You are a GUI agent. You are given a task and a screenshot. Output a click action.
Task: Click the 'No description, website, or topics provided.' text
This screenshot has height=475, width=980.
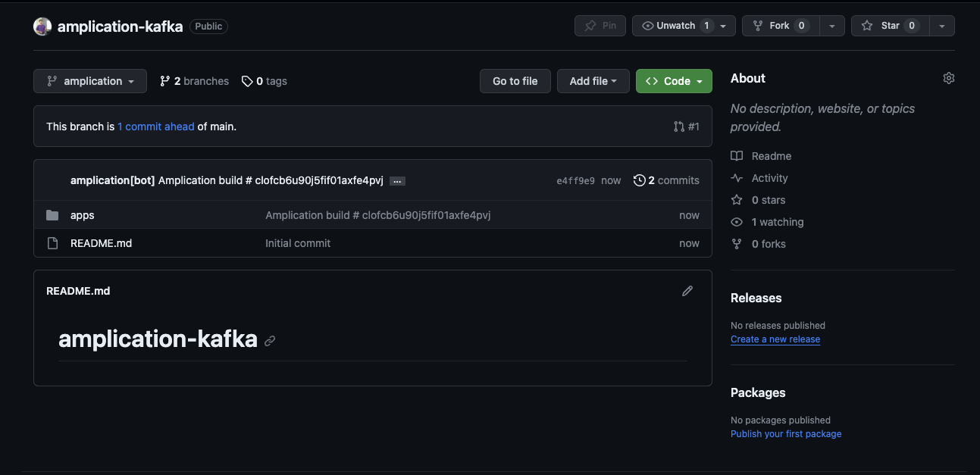[822, 117]
